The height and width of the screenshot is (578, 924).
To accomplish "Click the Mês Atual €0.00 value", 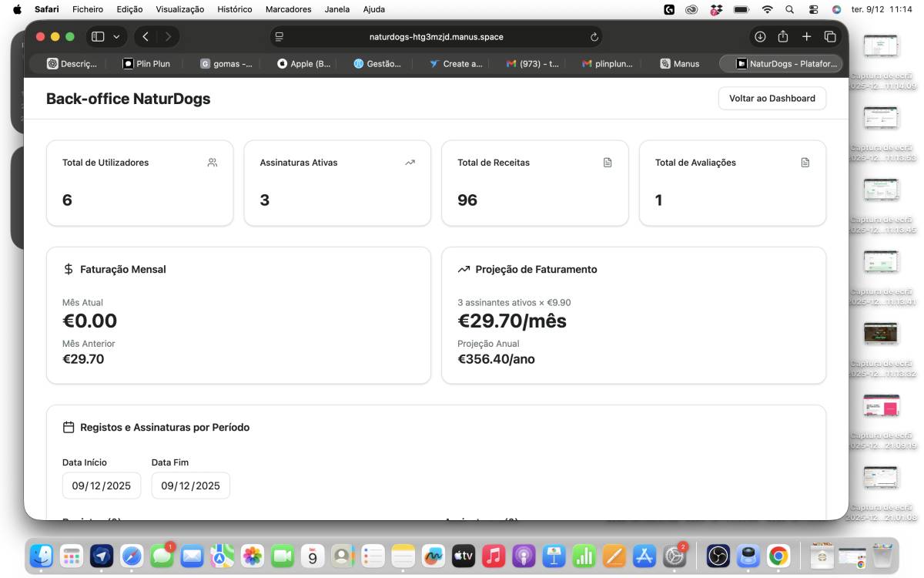I will click(x=89, y=321).
